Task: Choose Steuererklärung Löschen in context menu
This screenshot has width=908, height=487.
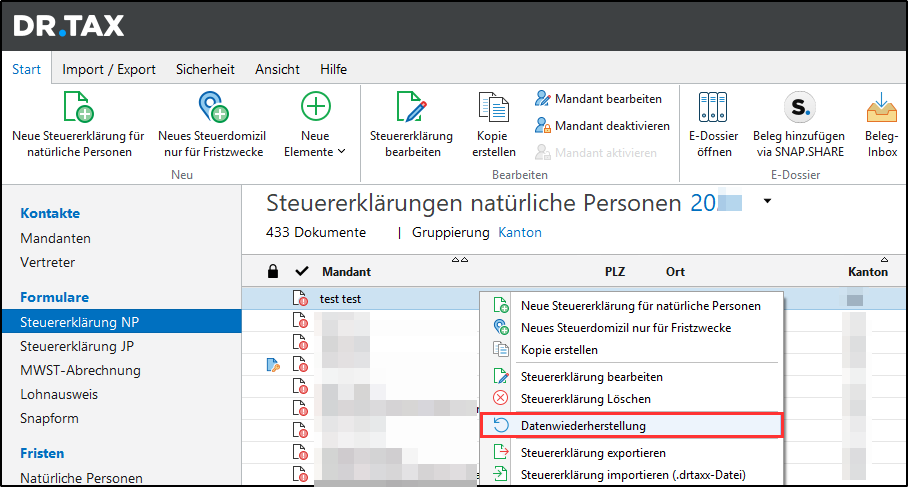Action: pyautogui.click(x=632, y=399)
